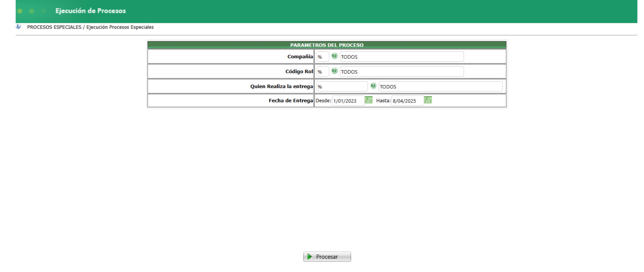
Task: Focus the Compañía code field
Action: (323, 57)
